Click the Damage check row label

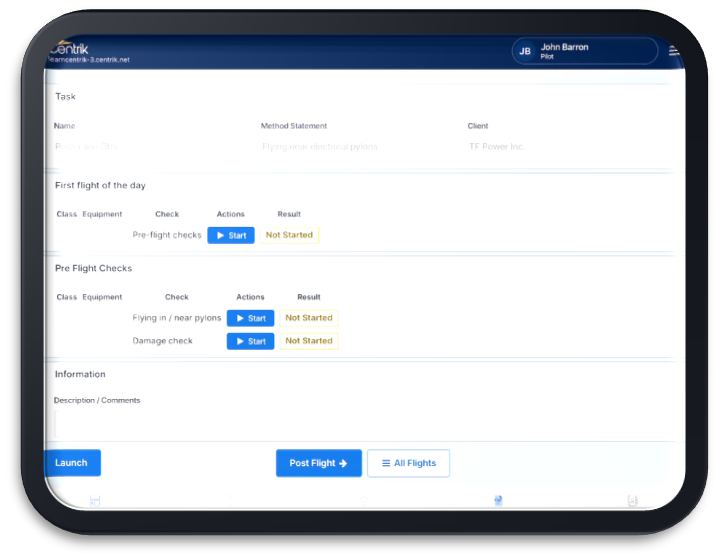162,341
